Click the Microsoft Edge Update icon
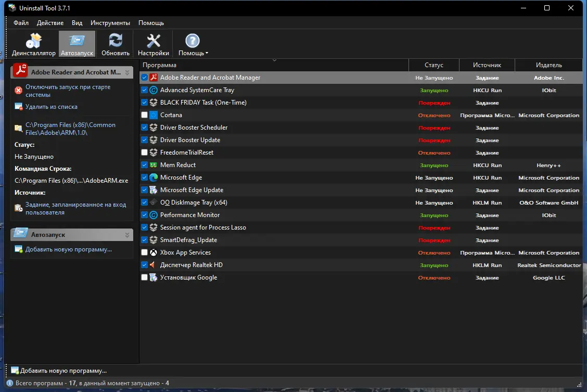 tap(154, 190)
